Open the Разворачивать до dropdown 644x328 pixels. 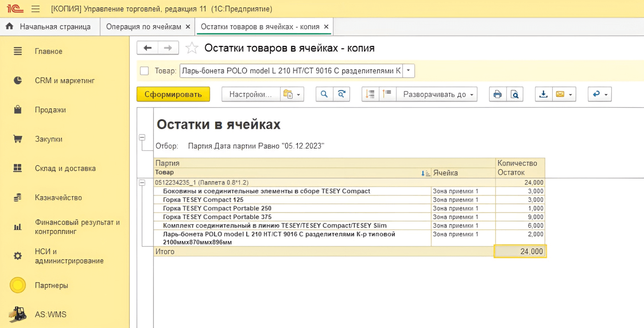click(x=437, y=94)
